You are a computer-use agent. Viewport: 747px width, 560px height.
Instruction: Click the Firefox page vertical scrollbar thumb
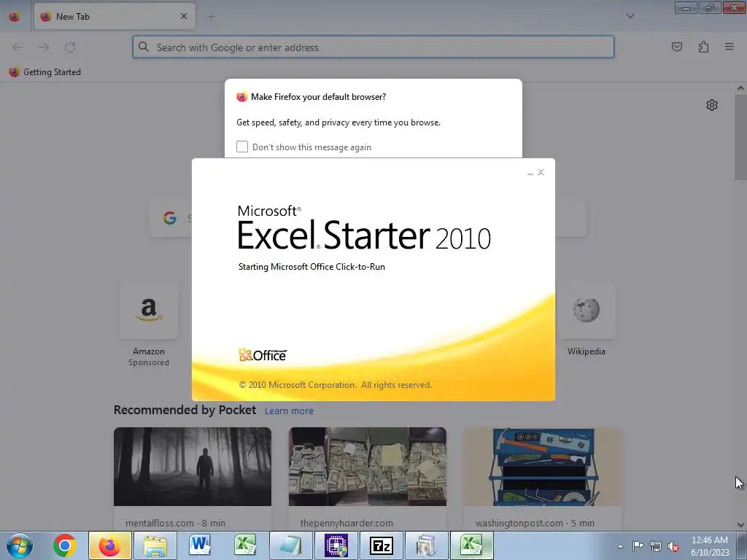click(740, 137)
